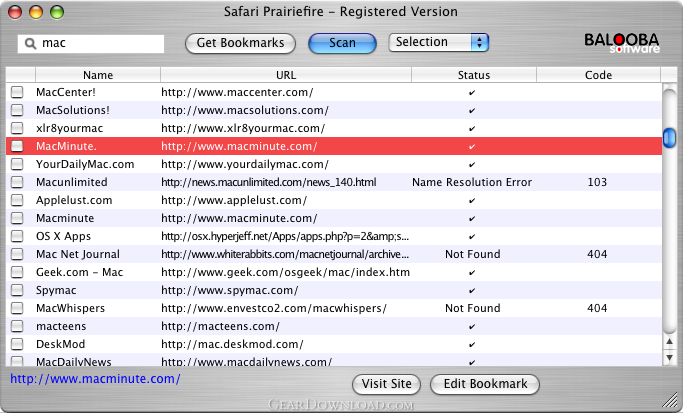The image size is (683, 413).
Task: Click the vertical scrollbar thumb
Action: coord(669,138)
